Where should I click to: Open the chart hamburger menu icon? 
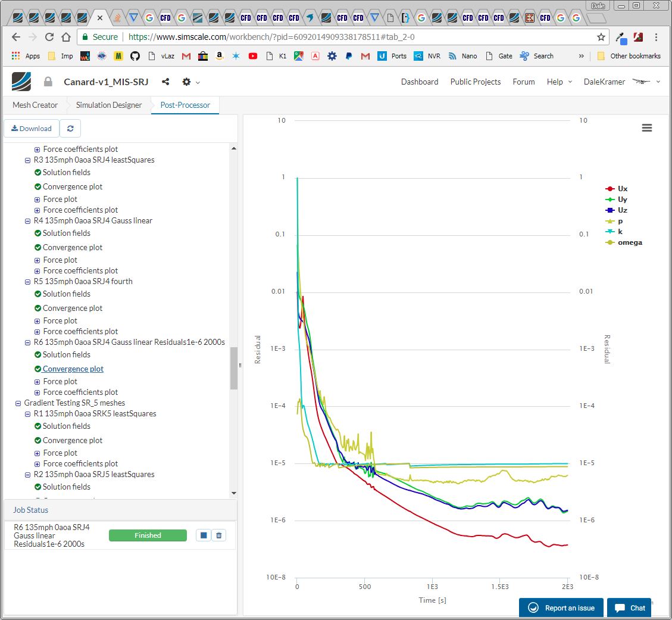point(647,128)
